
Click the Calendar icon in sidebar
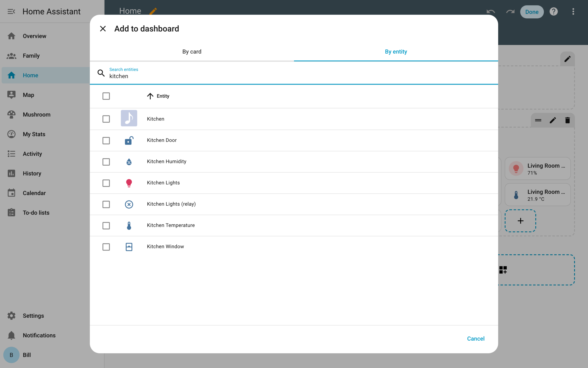point(11,193)
